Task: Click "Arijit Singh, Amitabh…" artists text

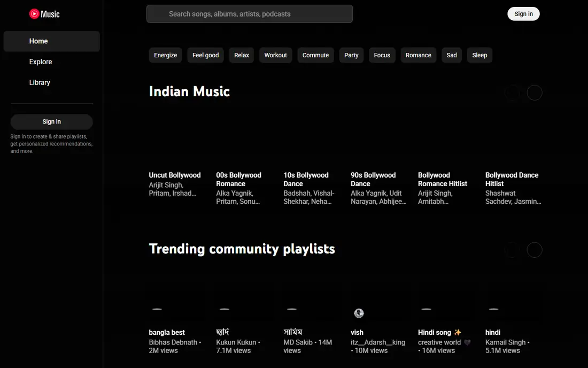Action: 435,197
